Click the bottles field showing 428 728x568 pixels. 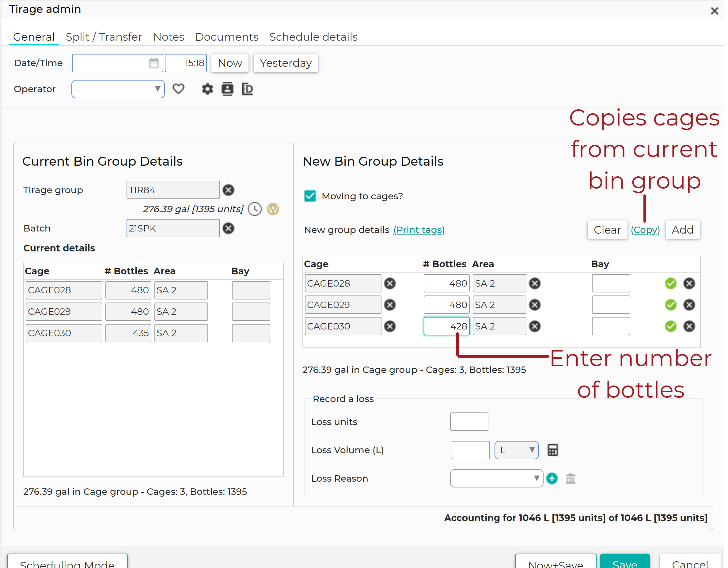coord(447,326)
